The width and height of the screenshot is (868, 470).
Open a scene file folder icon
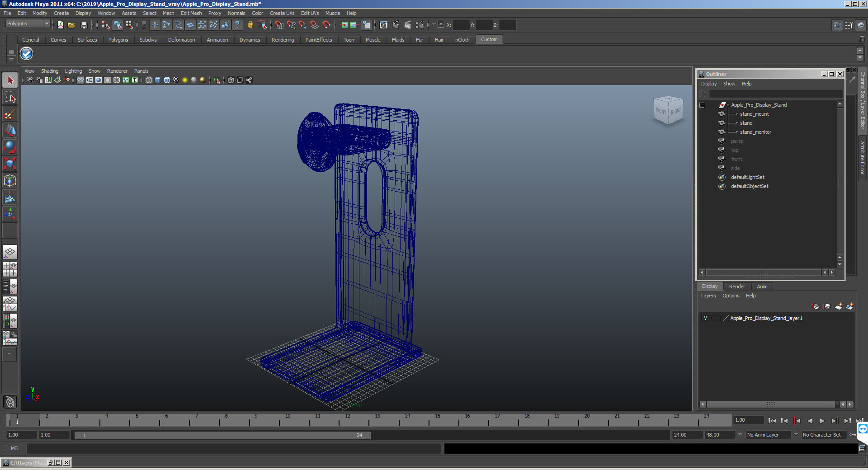71,25
